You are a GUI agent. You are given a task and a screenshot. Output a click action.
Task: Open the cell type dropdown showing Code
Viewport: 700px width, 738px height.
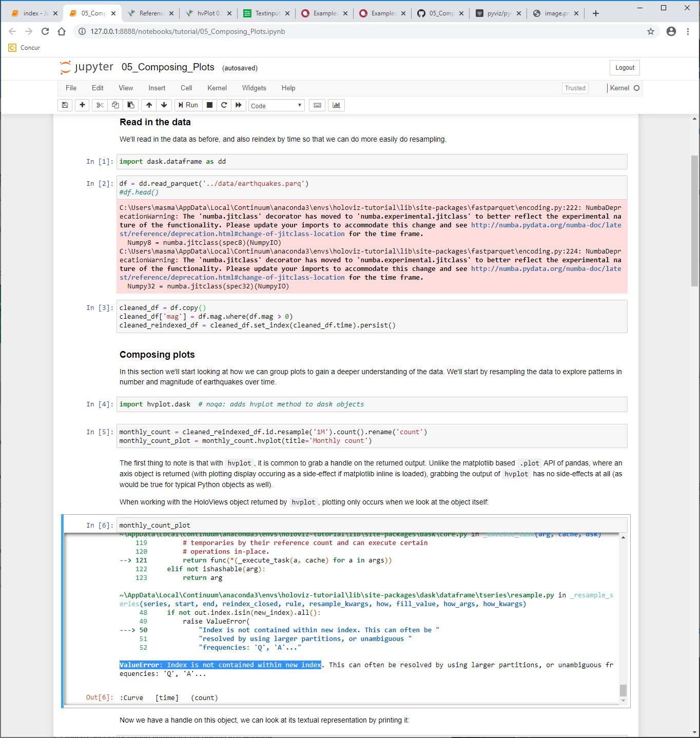[276, 105]
